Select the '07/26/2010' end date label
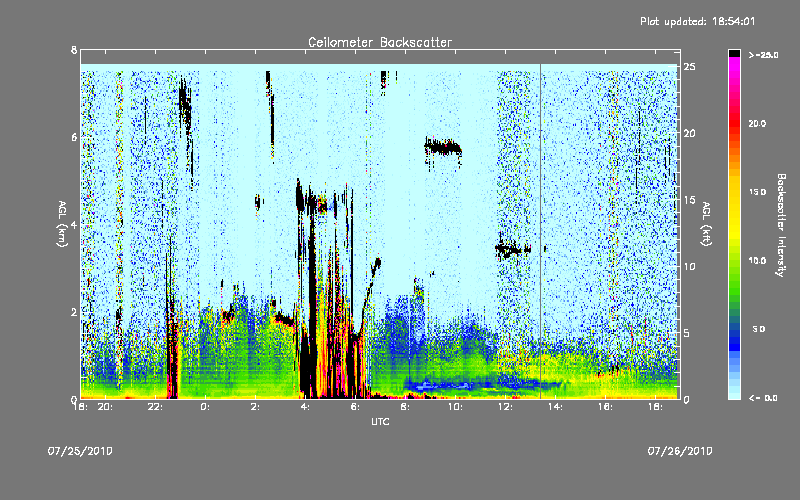Image resolution: width=800 pixels, height=500 pixels. click(680, 451)
